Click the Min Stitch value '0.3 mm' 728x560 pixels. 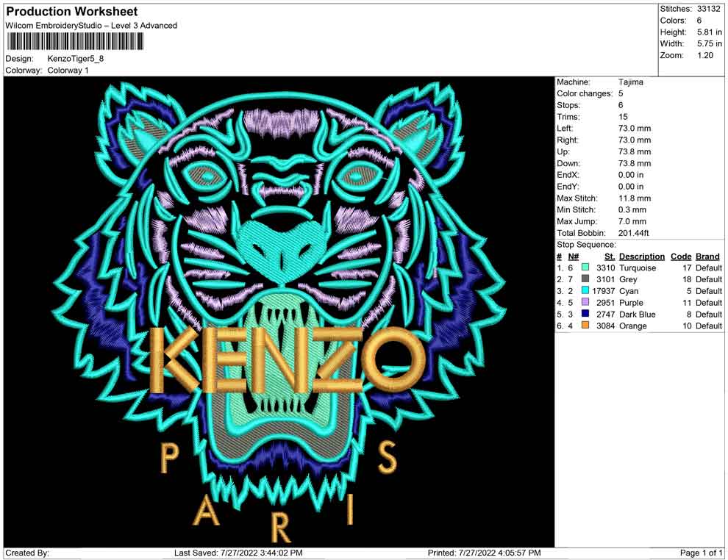(632, 209)
